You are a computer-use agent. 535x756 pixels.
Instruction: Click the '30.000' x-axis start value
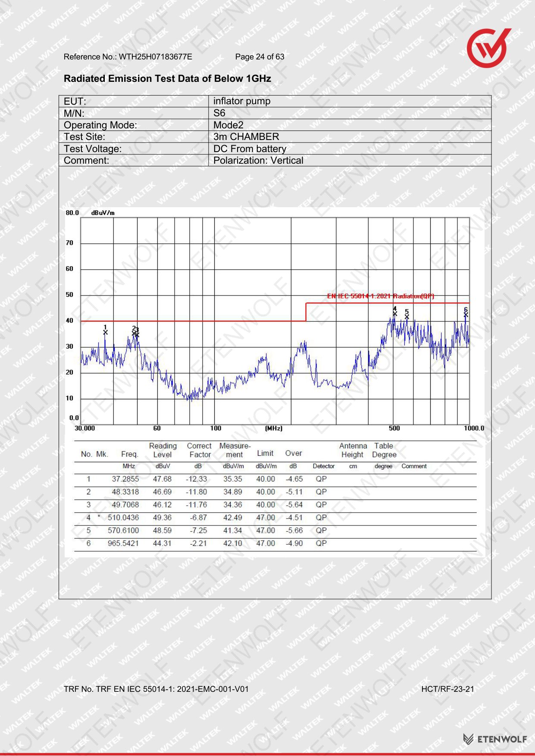[x=85, y=428]
